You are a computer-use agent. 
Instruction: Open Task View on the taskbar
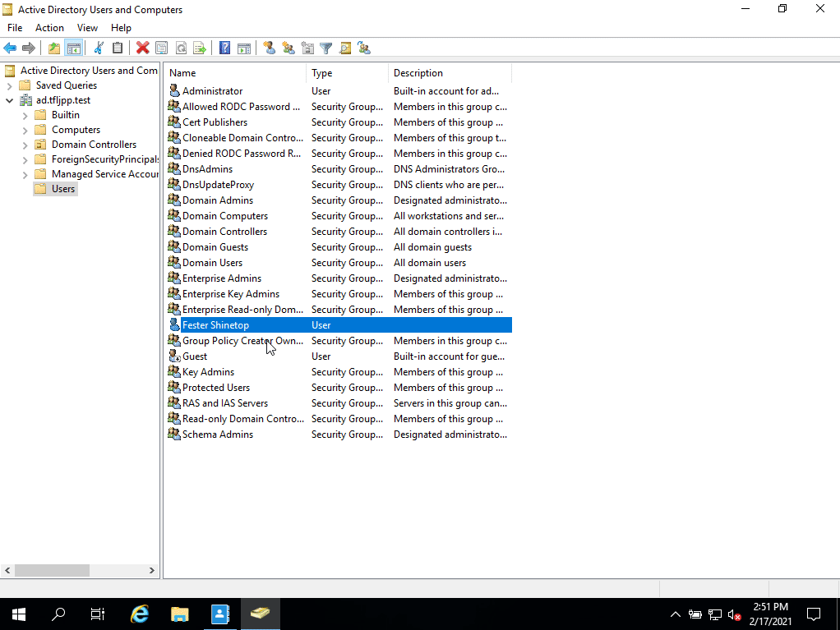click(98, 614)
